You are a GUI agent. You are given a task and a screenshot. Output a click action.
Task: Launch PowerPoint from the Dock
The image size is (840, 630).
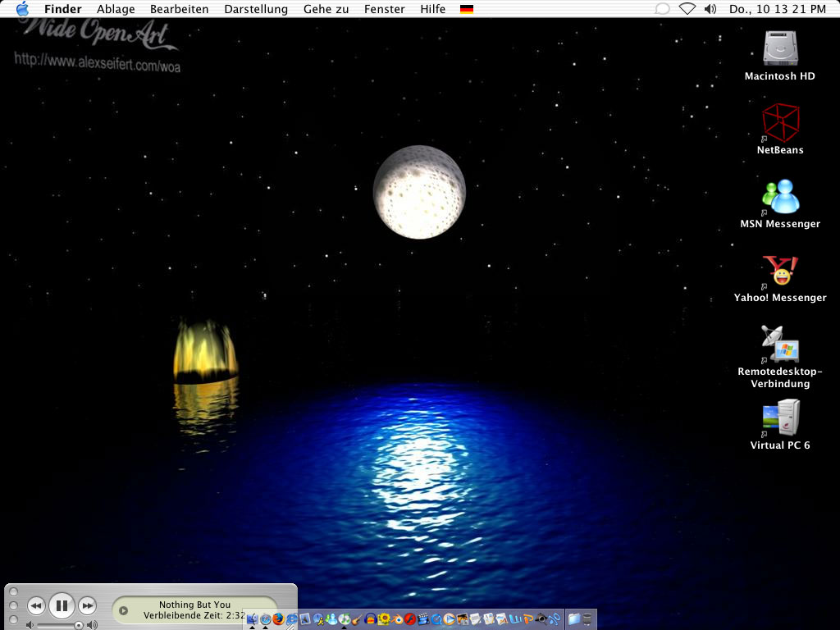point(527,619)
